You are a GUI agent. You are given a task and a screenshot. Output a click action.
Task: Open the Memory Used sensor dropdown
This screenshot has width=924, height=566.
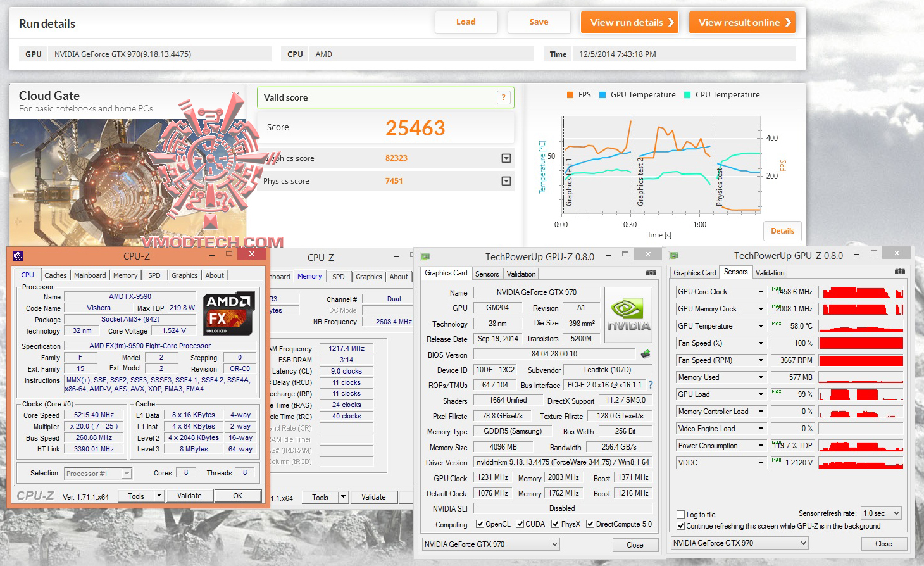(761, 377)
